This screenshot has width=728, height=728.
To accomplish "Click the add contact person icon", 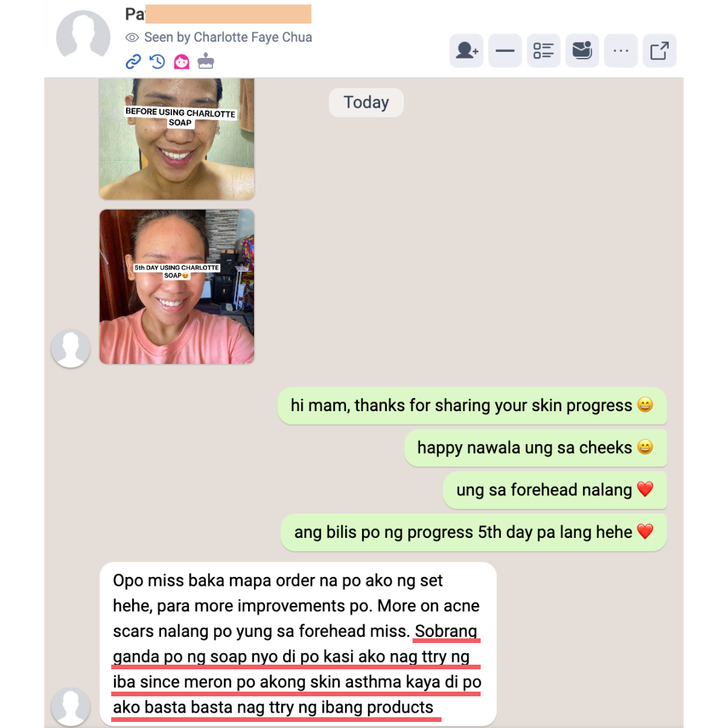I will (466, 51).
